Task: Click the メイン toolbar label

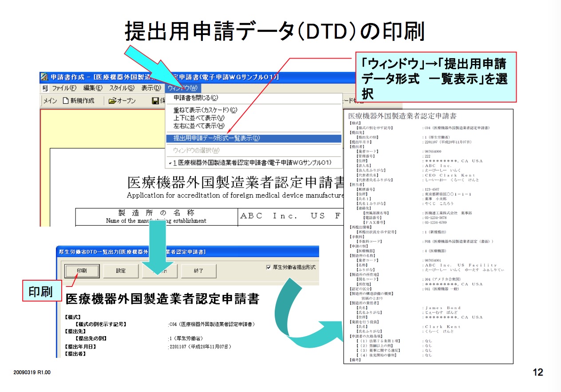Action: click(50, 101)
